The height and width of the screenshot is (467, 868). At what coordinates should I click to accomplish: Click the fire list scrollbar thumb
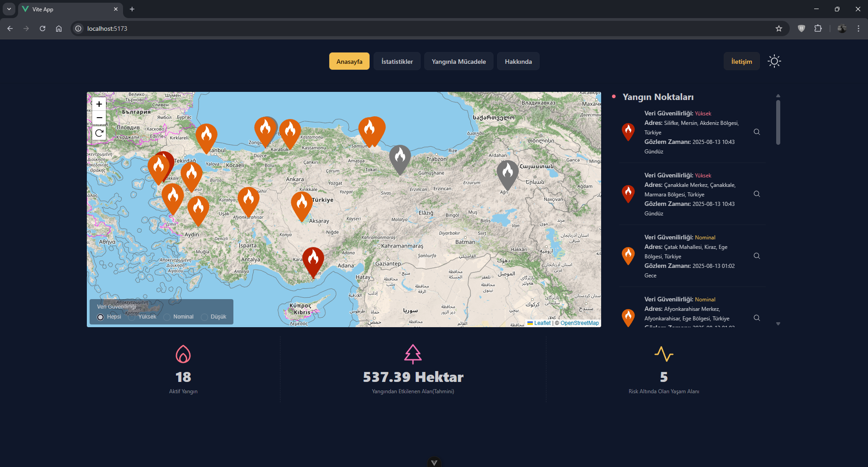tap(778, 122)
